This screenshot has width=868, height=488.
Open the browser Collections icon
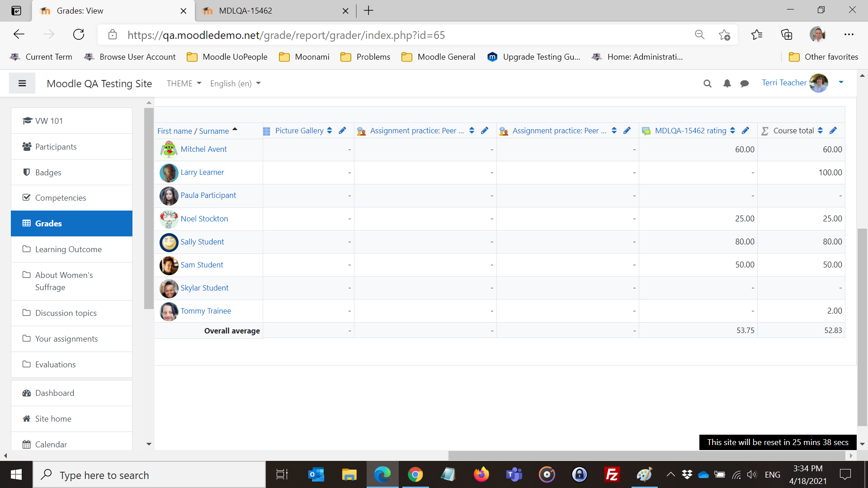(787, 35)
